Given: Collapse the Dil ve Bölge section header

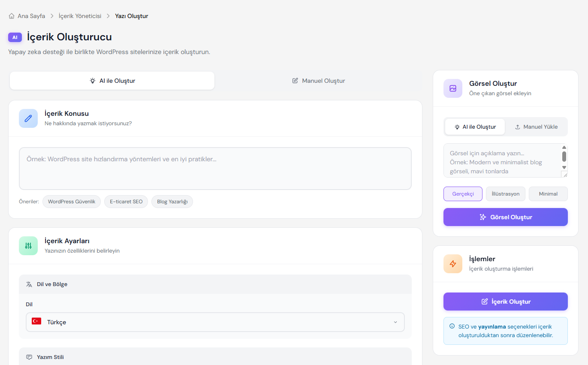Looking at the screenshot, I should (x=215, y=284).
